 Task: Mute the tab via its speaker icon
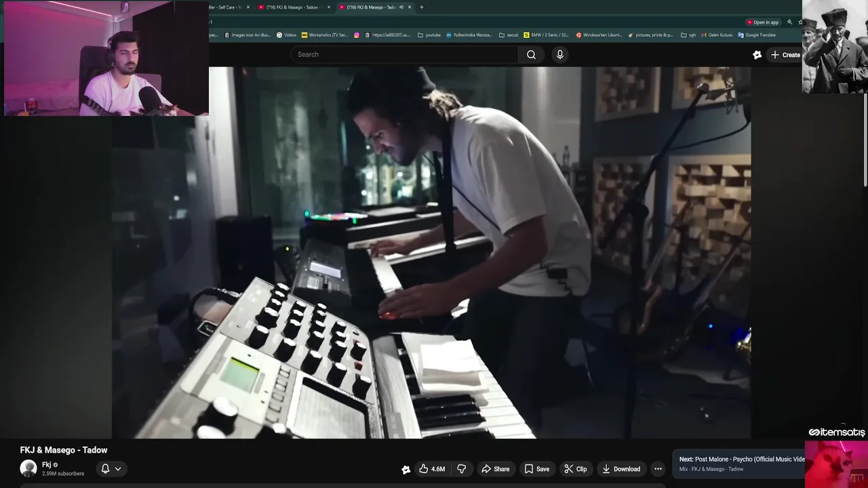401,7
